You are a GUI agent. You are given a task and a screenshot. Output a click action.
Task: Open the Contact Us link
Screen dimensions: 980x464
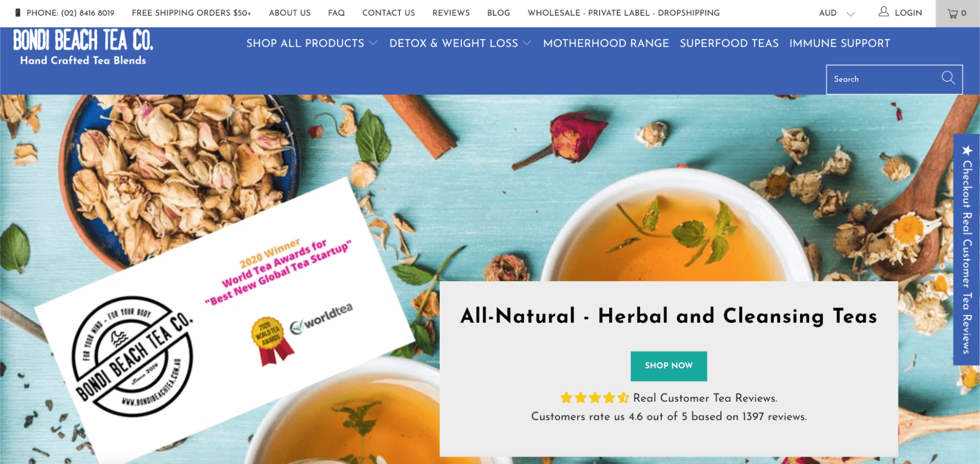click(x=388, y=13)
